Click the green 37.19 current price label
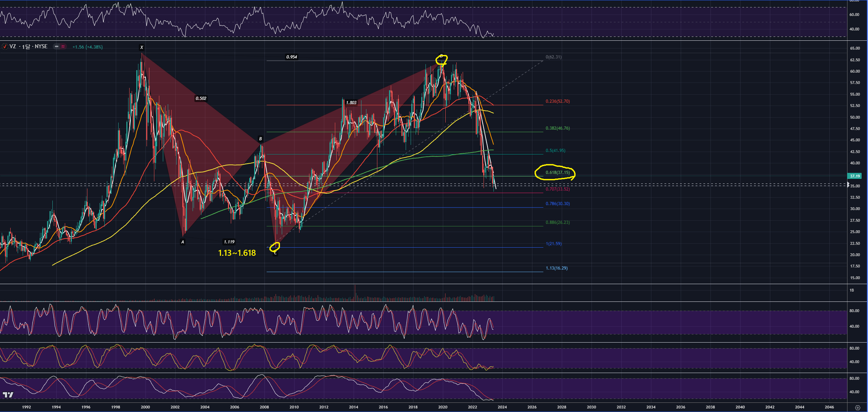This screenshot has height=412, width=868. [855, 176]
